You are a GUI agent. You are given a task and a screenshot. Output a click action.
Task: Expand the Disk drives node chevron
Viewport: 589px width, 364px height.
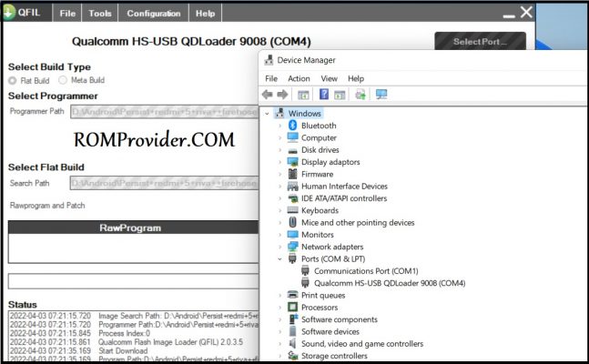pos(279,150)
